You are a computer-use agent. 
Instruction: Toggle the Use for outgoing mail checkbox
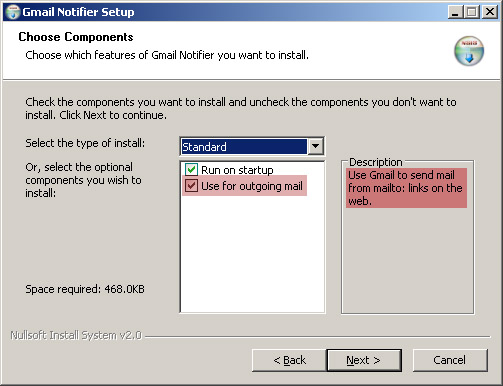point(191,186)
